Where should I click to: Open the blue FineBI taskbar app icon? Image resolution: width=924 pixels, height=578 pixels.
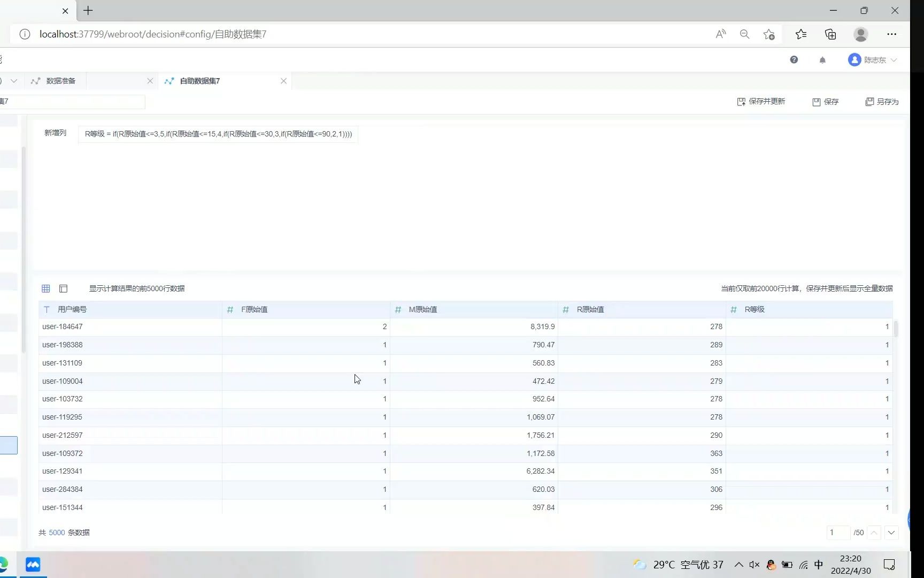pos(33,565)
